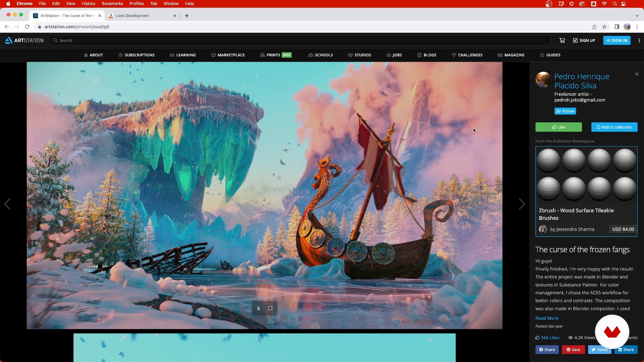Open a new Chrome tab

[x=187, y=16]
